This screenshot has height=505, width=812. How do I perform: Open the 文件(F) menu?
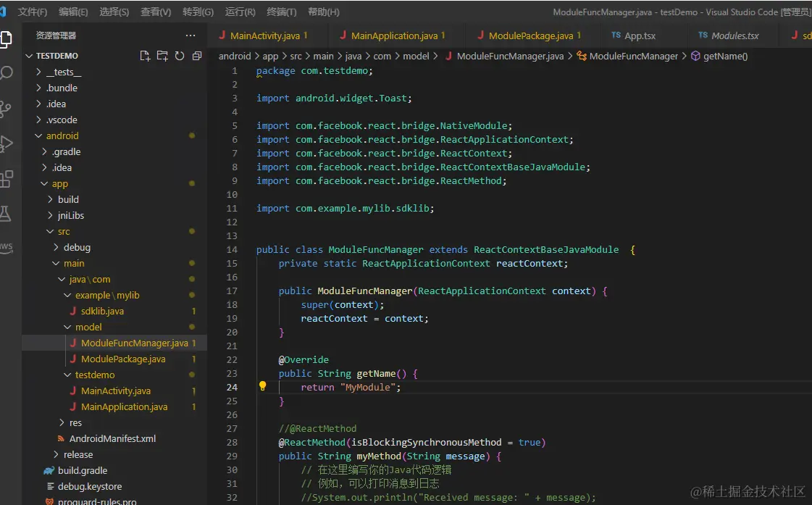point(32,12)
